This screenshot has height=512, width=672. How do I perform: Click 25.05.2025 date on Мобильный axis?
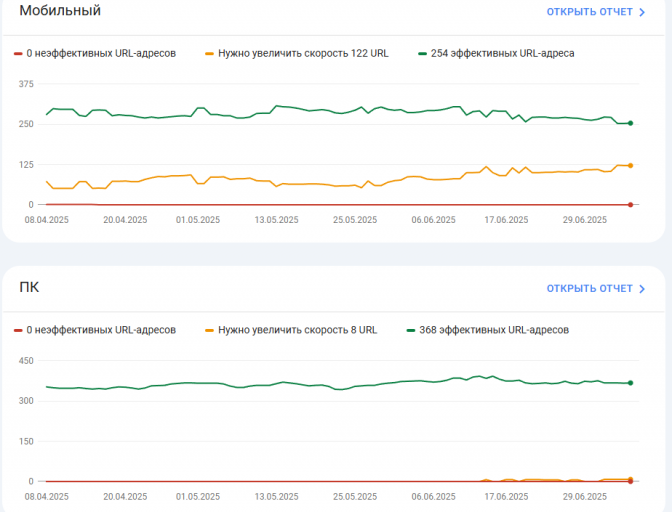coord(355,220)
